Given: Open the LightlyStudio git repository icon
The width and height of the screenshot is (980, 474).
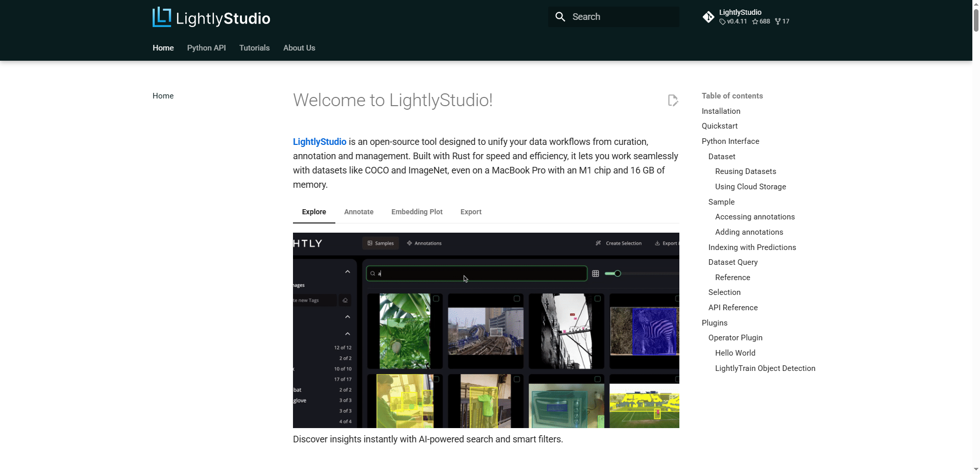Looking at the screenshot, I should click(708, 17).
